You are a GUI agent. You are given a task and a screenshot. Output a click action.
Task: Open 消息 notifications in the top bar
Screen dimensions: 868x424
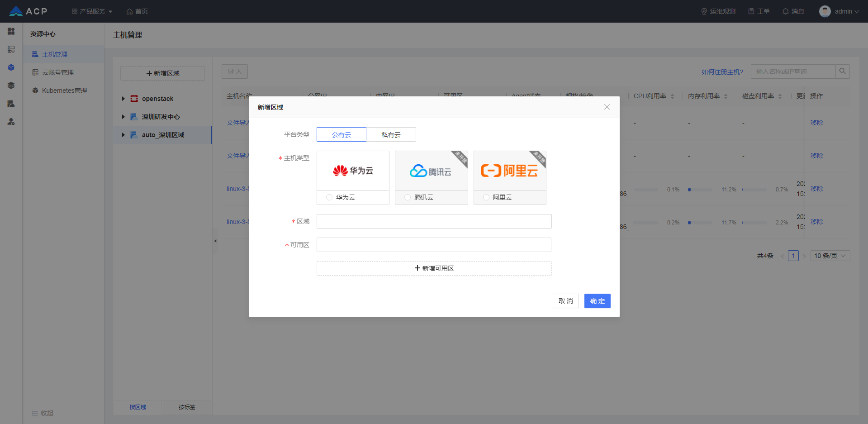click(793, 11)
